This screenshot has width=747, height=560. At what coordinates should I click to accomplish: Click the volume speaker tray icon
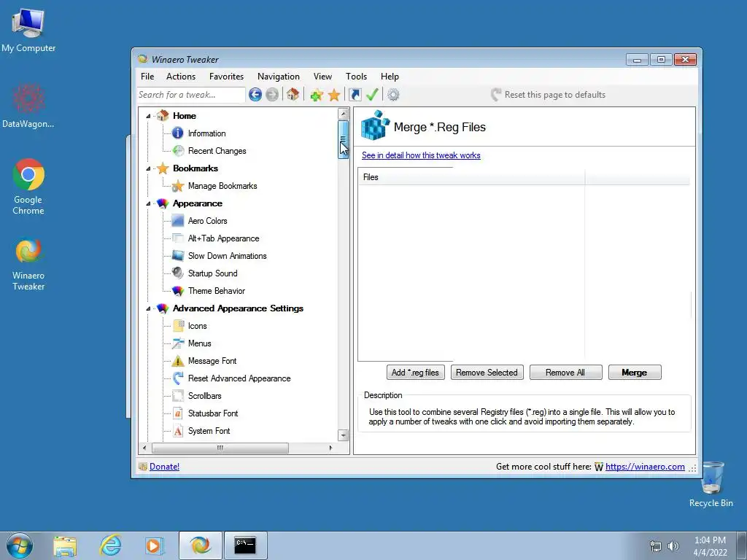pyautogui.click(x=673, y=546)
